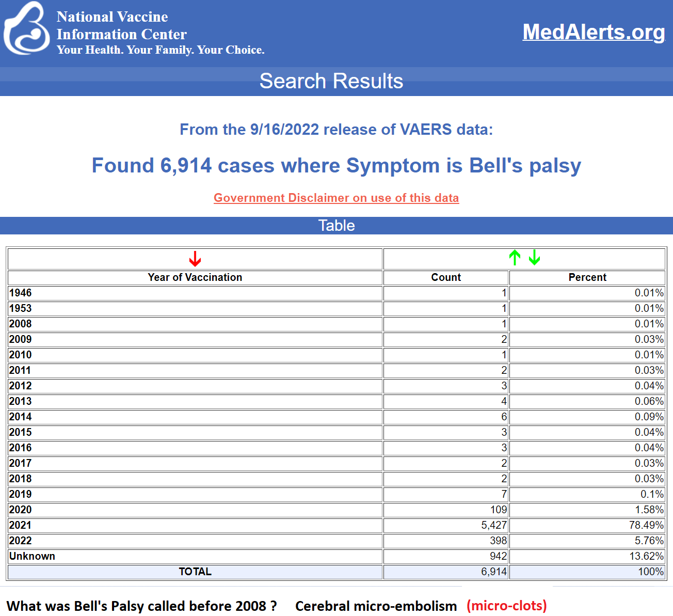Sort Count ascending with green up arrow
Screen dimensions: 673x616
tap(515, 258)
